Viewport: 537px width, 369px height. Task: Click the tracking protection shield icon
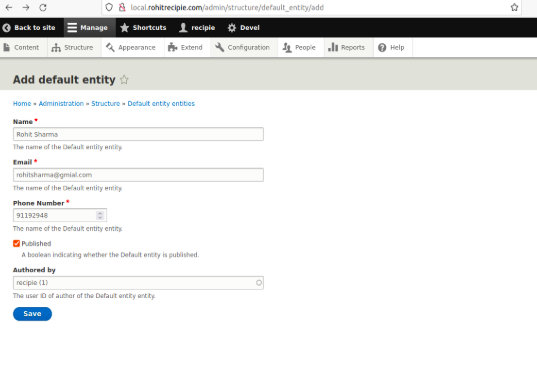pyautogui.click(x=109, y=7)
